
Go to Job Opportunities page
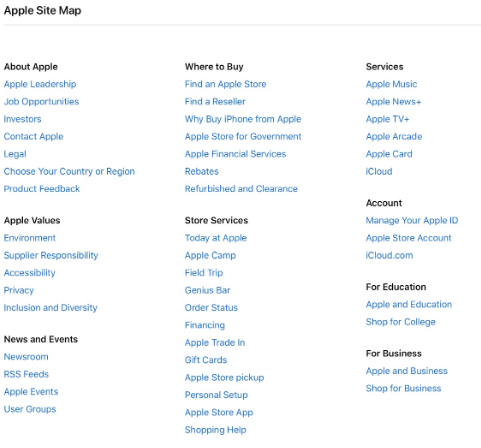[41, 102]
